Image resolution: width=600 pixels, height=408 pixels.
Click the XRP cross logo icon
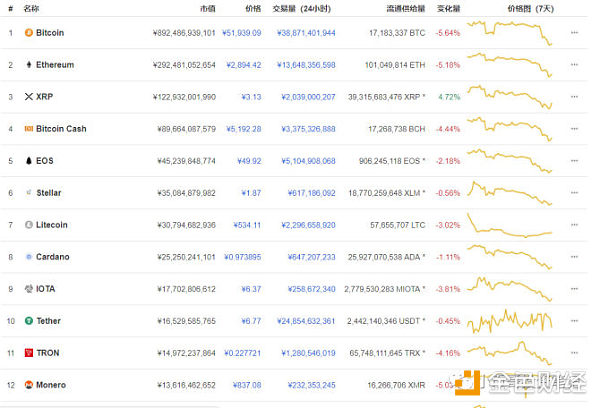[29, 97]
